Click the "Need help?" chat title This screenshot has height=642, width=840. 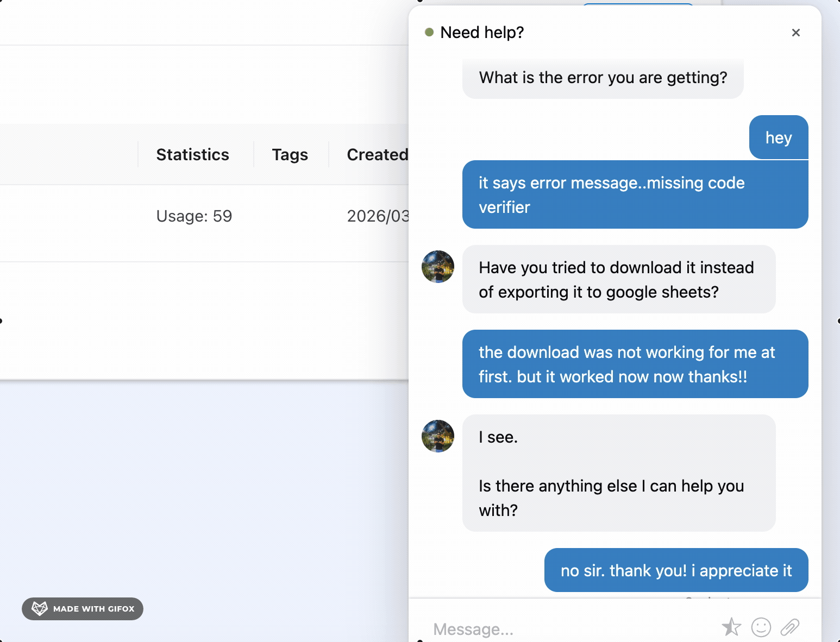coord(482,32)
